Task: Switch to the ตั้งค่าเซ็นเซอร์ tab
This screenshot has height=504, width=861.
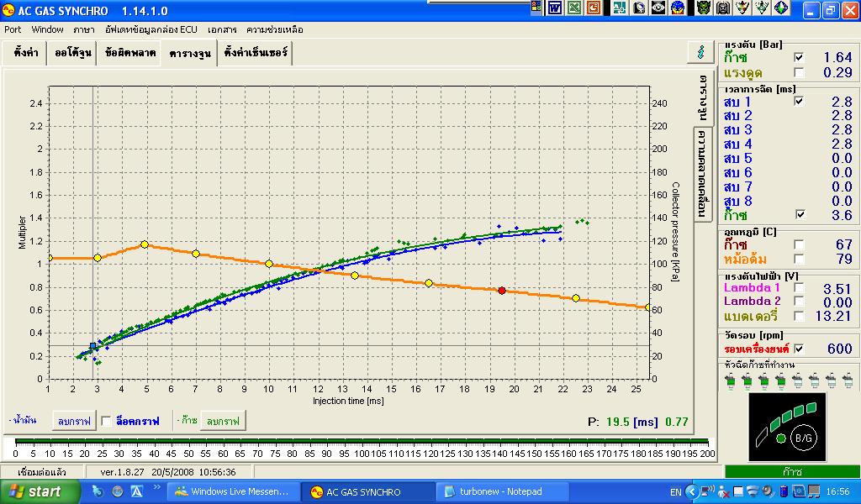Action: coord(256,53)
